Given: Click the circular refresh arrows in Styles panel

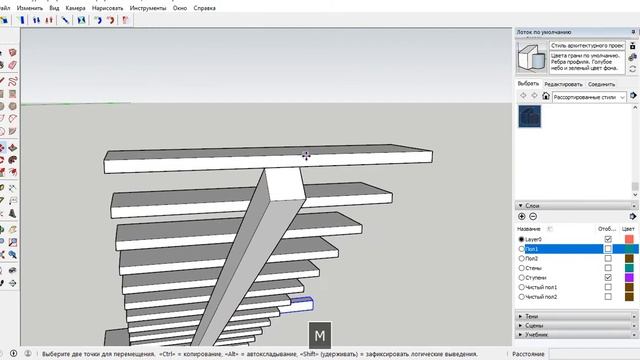Looking at the screenshot, I should (x=633, y=69).
